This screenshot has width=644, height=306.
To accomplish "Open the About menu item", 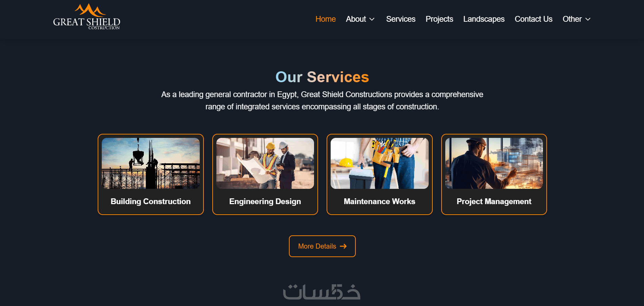I will pyautogui.click(x=356, y=19).
